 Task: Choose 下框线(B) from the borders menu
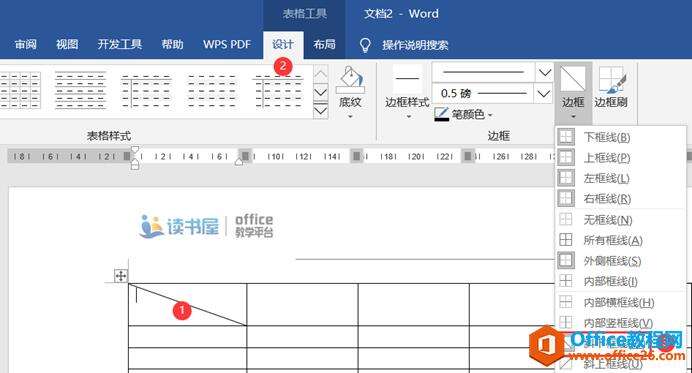click(x=621, y=137)
